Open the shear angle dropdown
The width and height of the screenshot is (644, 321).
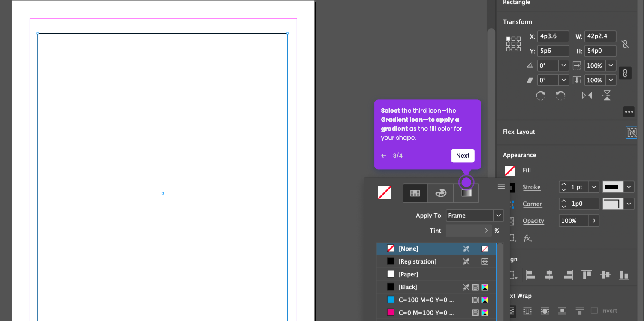pyautogui.click(x=564, y=80)
